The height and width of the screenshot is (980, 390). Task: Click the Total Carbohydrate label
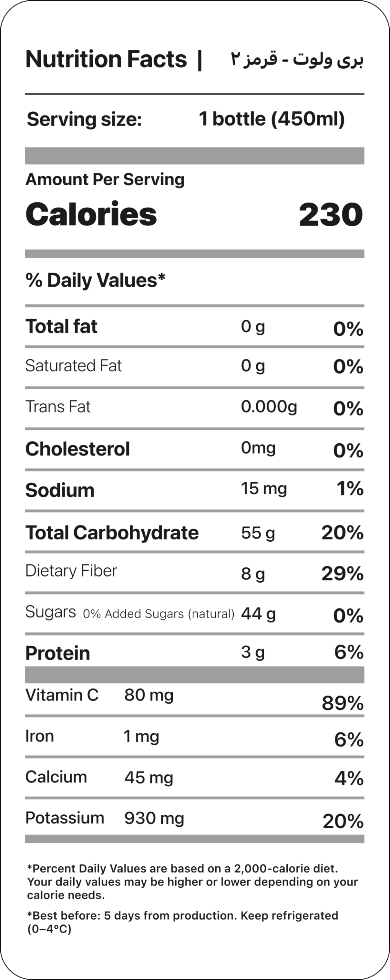pyautogui.click(x=112, y=533)
